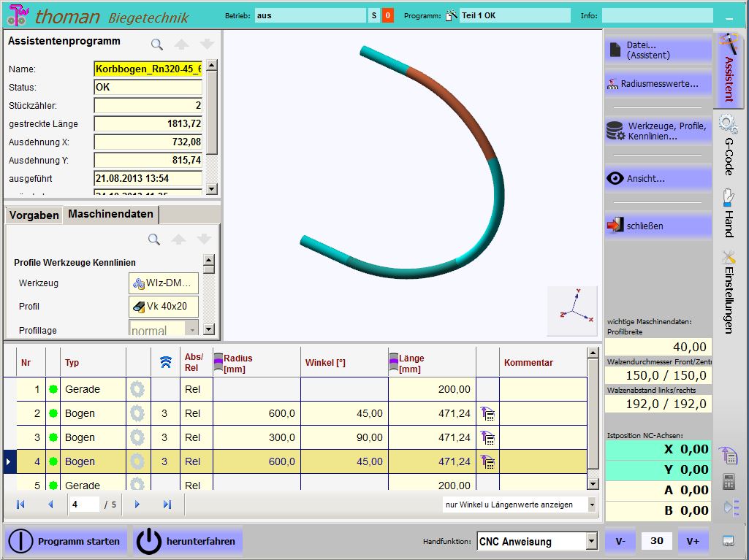
Task: Click the green status dot in row 1
Action: 53,390
